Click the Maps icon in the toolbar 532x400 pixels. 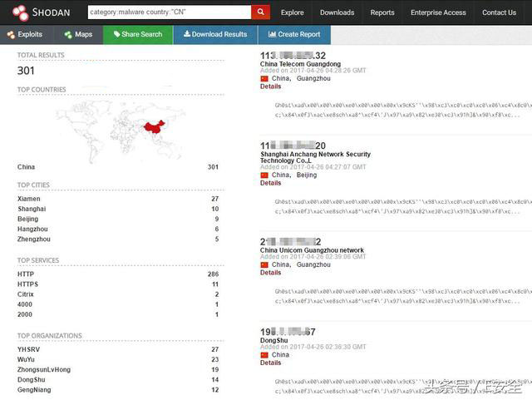pos(68,35)
